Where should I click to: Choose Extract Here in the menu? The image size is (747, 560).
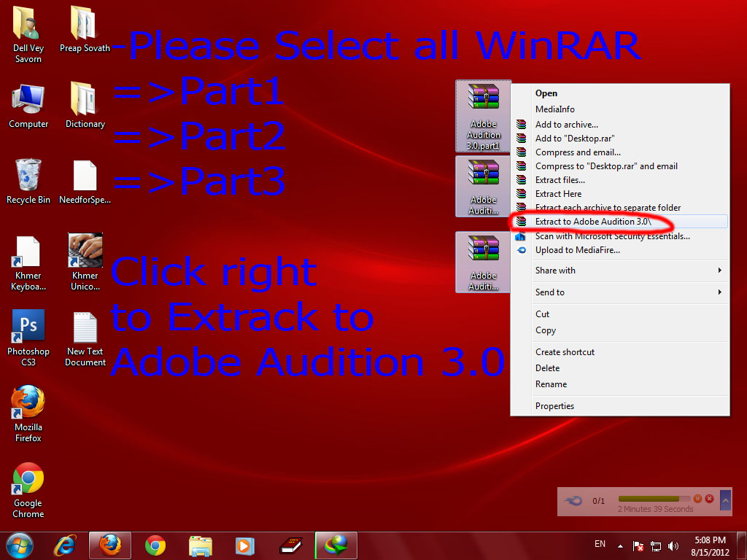coord(620,193)
